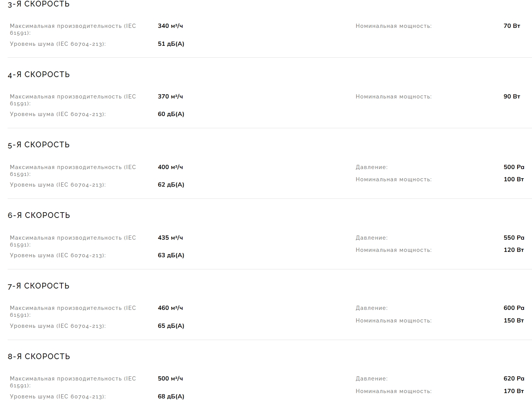Click the 62 дБ(А) noise value
Image resolution: width=532 pixels, height=403 pixels.
pyautogui.click(x=171, y=185)
